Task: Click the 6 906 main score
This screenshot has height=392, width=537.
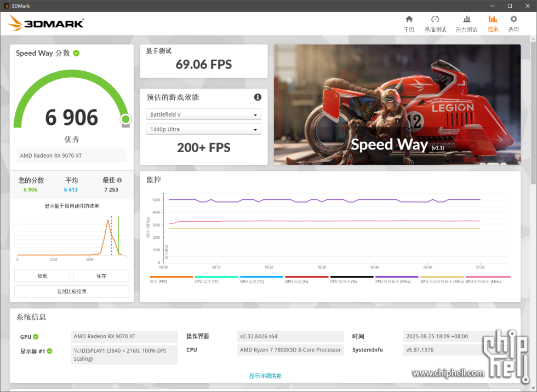Action: point(72,117)
